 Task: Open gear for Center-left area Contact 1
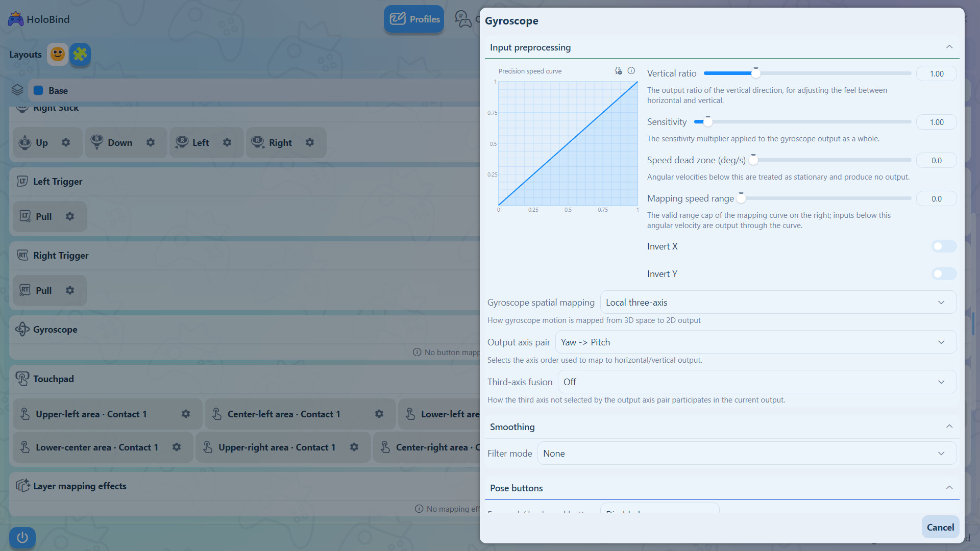(x=379, y=414)
